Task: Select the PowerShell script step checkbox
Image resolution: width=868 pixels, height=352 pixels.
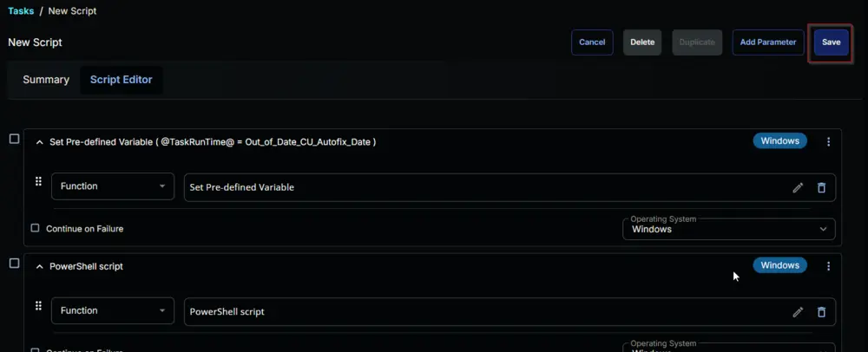Action: coord(15,264)
